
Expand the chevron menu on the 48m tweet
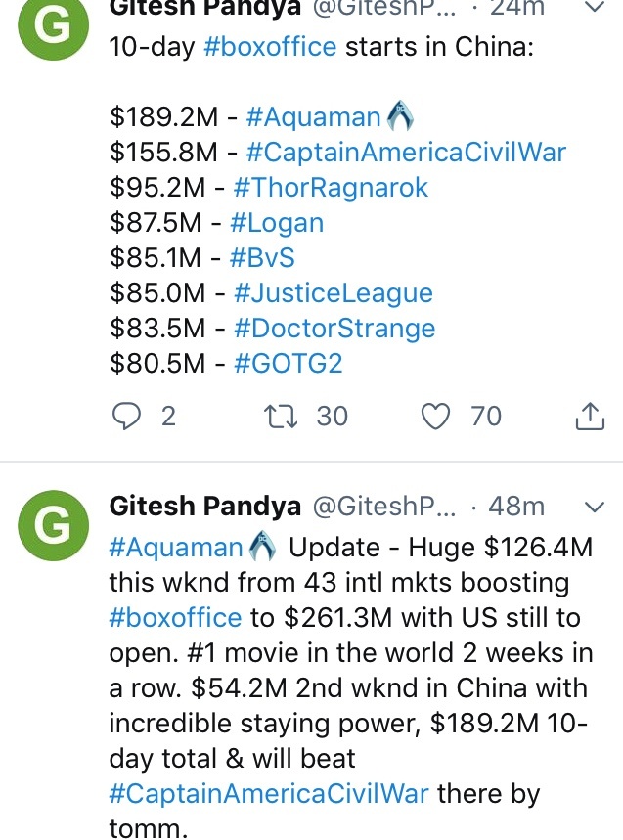[594, 507]
